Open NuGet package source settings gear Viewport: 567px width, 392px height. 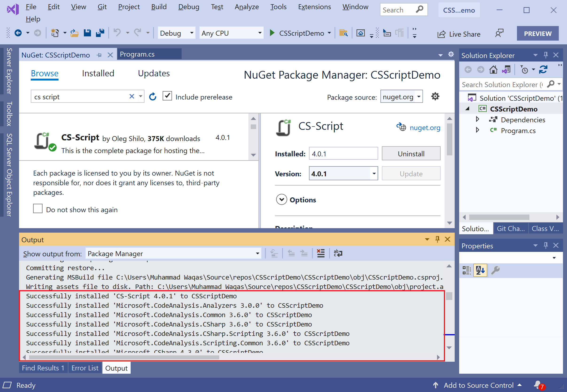tap(435, 96)
